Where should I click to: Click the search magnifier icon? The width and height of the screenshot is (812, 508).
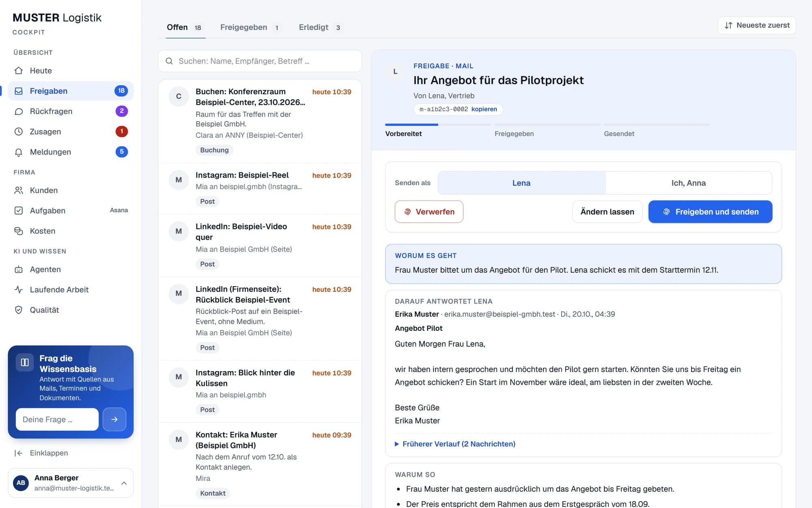[169, 61]
